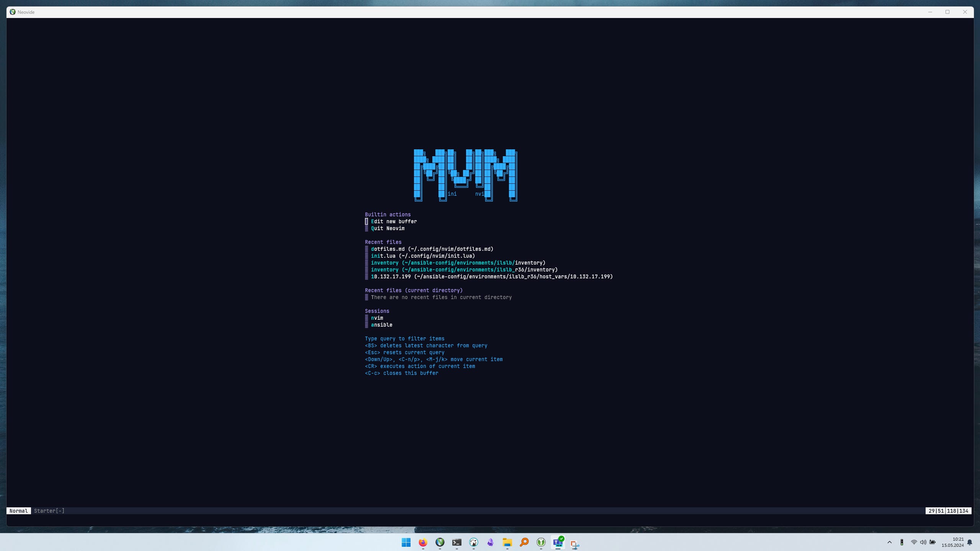Open the clock and calendar flyout
This screenshot has width=980, height=551.
(x=952, y=542)
